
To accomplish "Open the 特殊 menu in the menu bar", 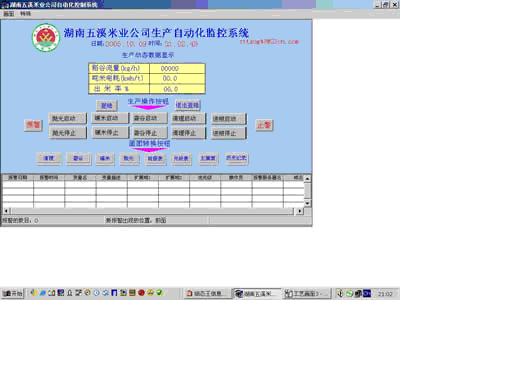I will 25,14.
